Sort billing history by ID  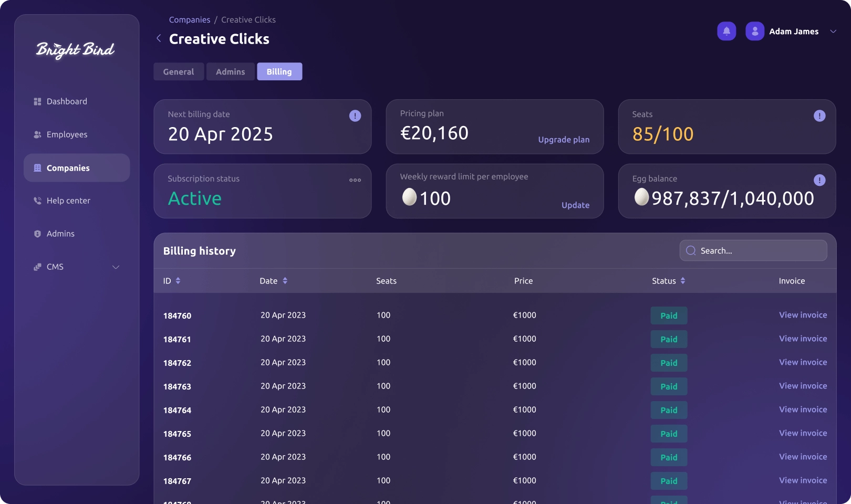[x=178, y=281]
